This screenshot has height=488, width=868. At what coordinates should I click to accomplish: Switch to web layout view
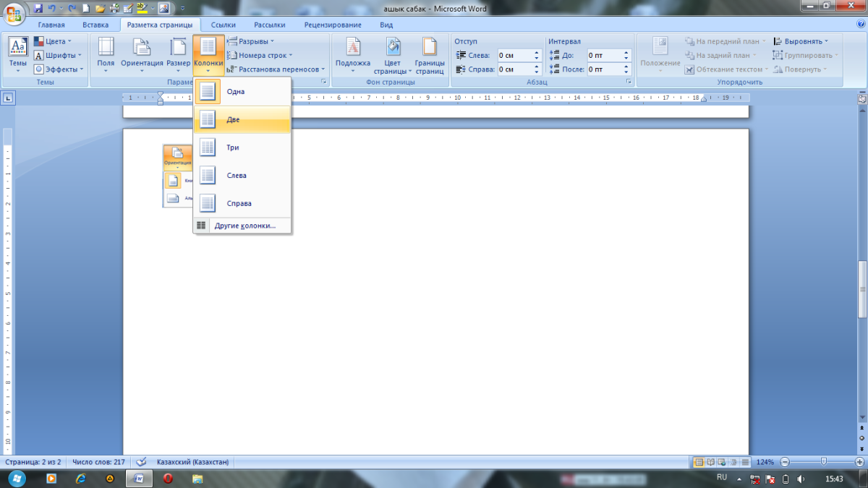(x=723, y=461)
